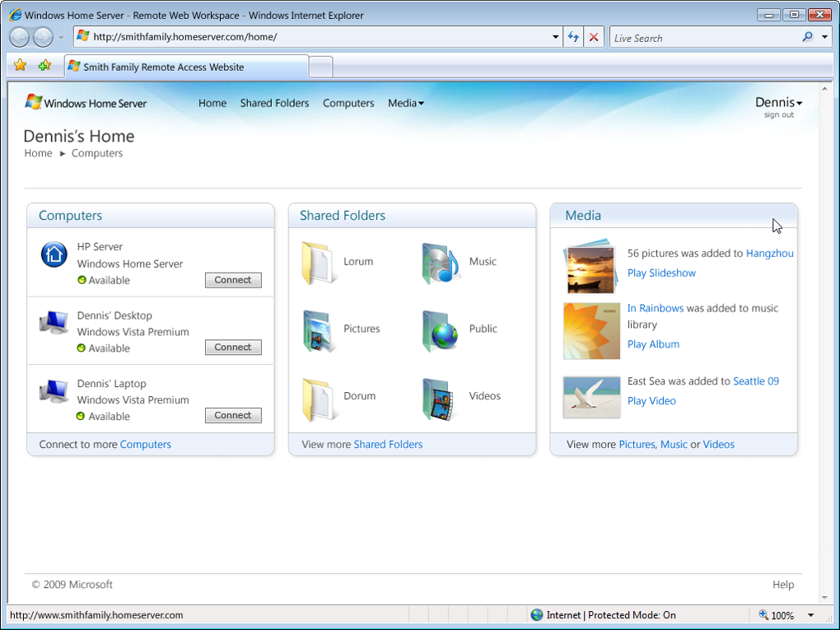This screenshot has width=840, height=630.
Task: Click the Play Album link
Action: click(x=653, y=344)
